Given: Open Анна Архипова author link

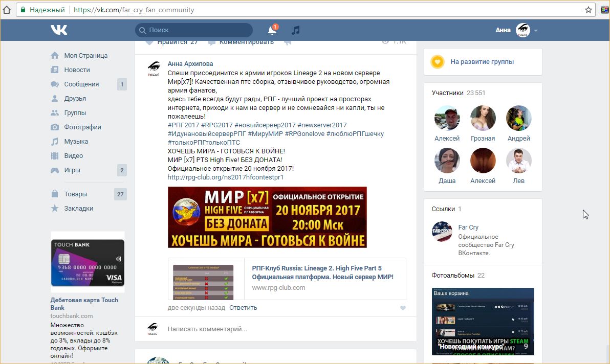Looking at the screenshot, I should [190, 64].
